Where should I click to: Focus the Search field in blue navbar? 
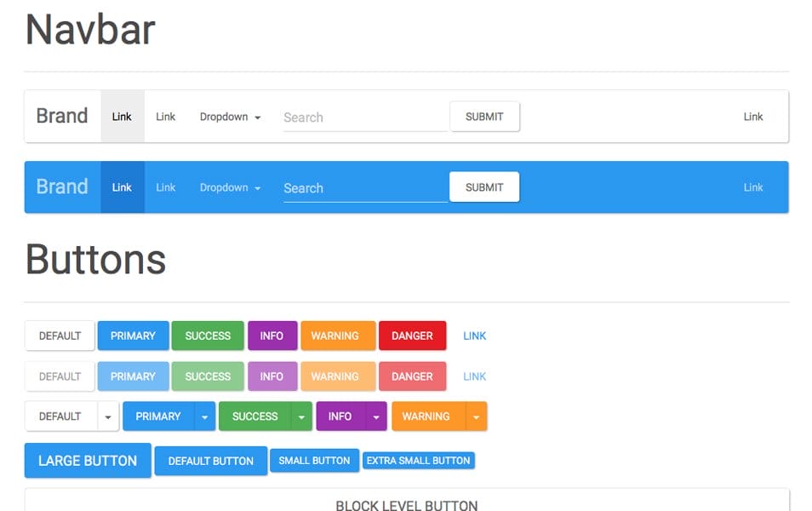pyautogui.click(x=364, y=188)
